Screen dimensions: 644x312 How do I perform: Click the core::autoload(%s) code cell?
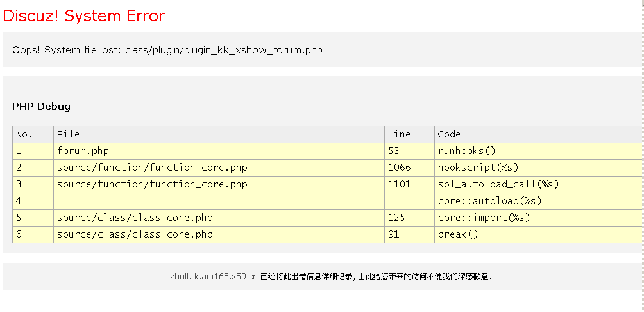[x=538, y=202]
